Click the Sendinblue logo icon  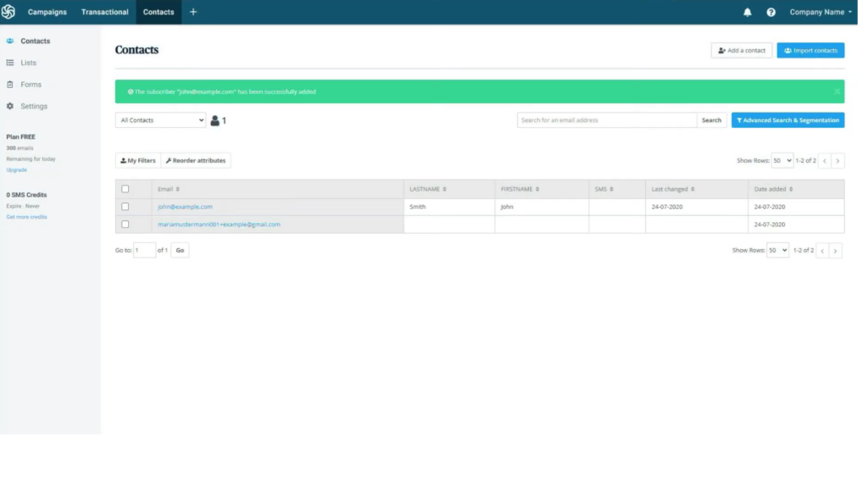pos(8,12)
